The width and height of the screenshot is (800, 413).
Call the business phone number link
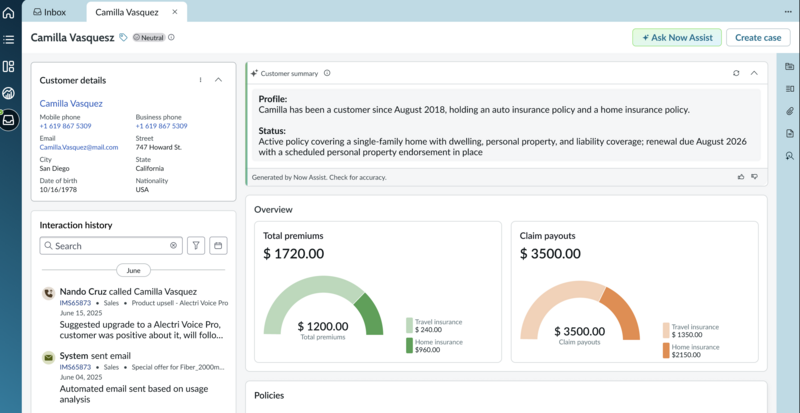(161, 126)
